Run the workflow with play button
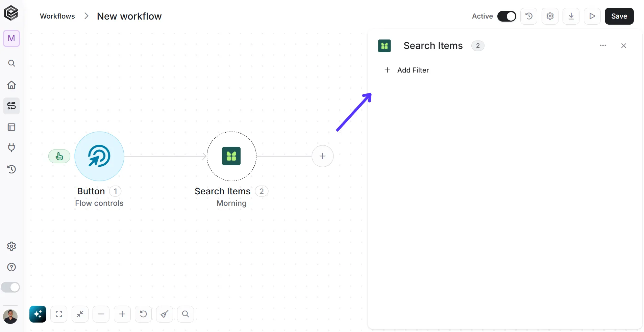 (592, 16)
